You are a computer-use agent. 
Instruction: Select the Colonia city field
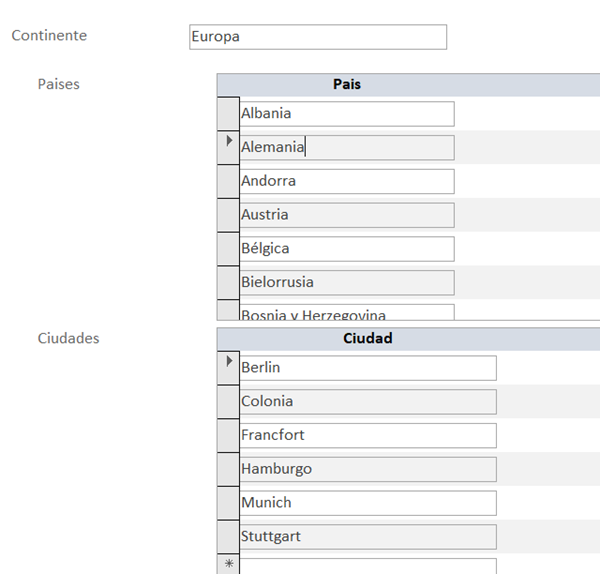point(367,402)
